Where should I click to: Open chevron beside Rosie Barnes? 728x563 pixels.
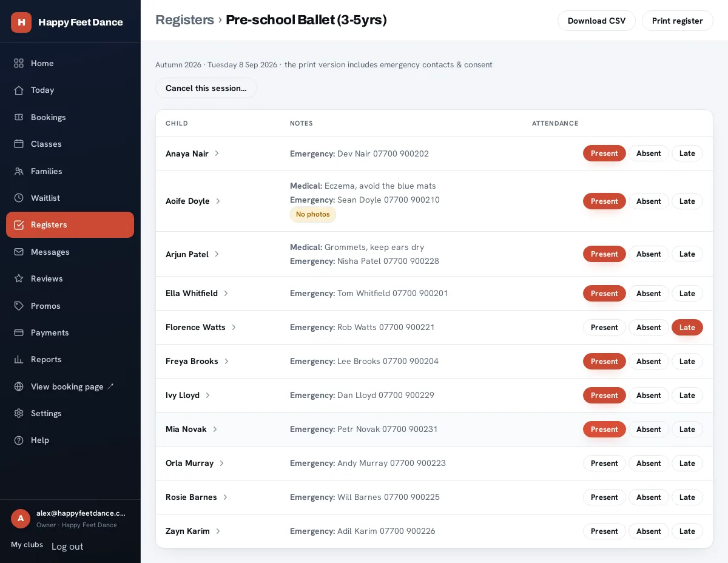(225, 497)
